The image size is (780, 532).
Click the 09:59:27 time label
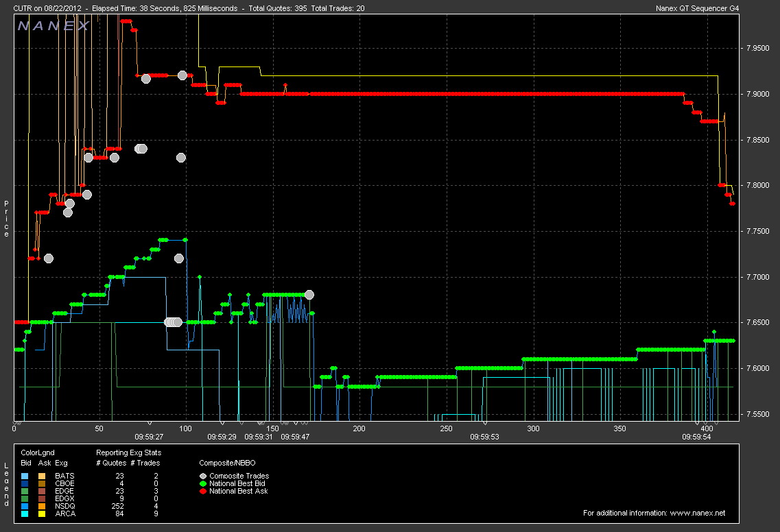click(150, 437)
